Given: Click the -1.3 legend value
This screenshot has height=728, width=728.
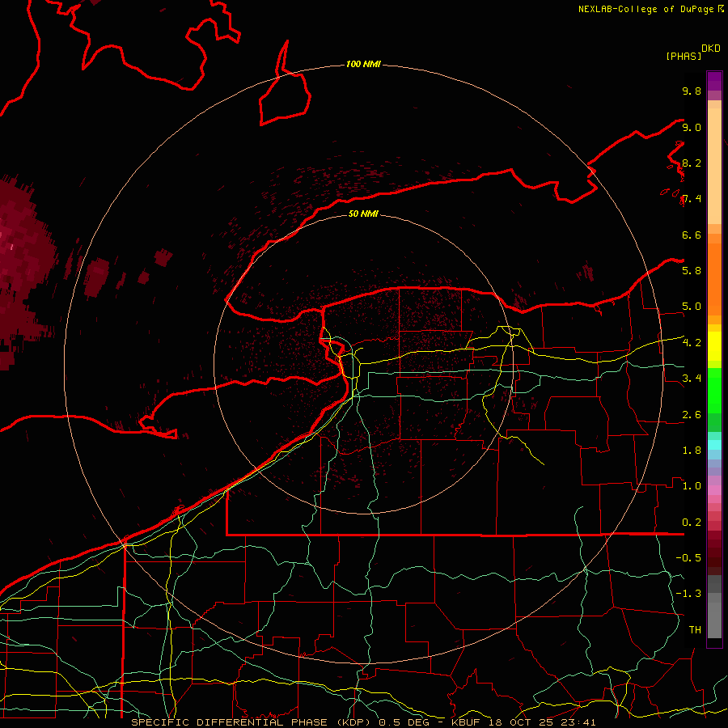Looking at the screenshot, I should tap(688, 594).
